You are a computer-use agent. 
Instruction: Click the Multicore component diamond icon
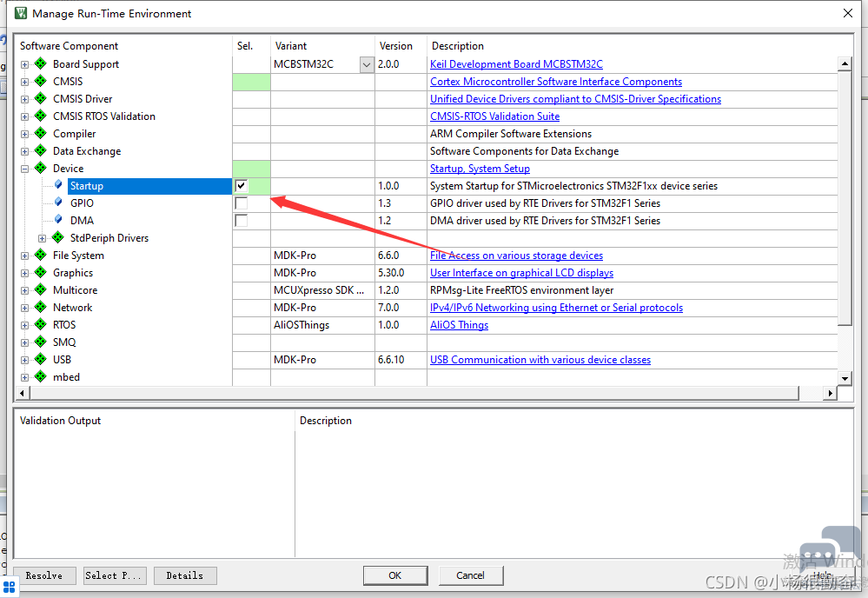(41, 289)
